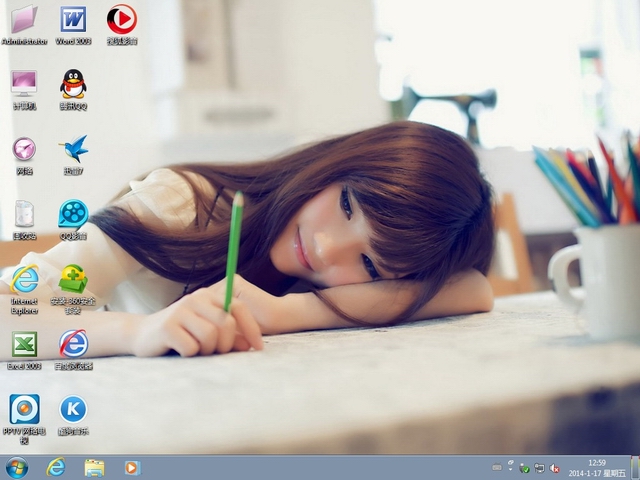Select the Kugou music blue K icon
This screenshot has width=640, height=480.
73,409
